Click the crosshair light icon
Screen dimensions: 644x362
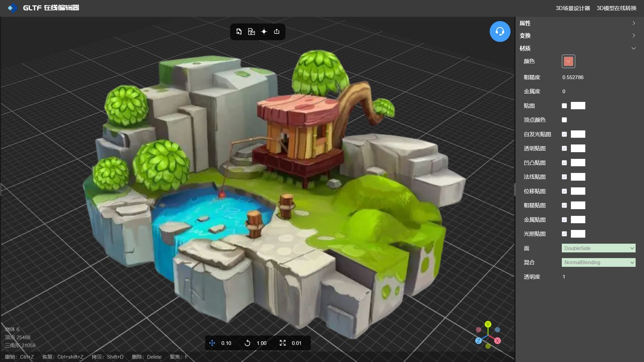264,32
